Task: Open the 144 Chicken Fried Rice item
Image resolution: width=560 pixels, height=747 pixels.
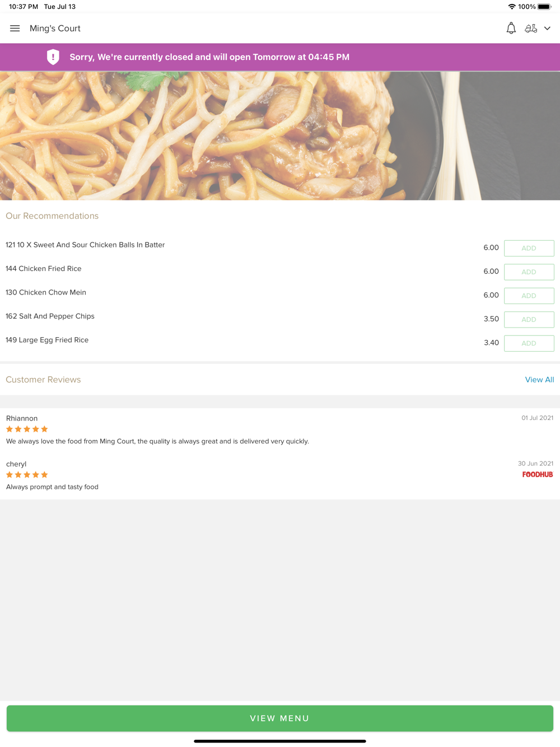Action: [x=44, y=269]
